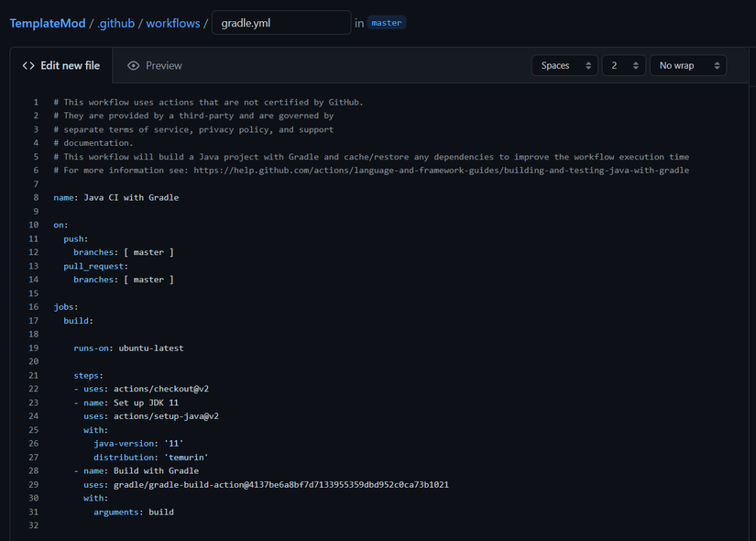
Task: Click the 'steps:' key on line 21
Action: click(x=88, y=375)
